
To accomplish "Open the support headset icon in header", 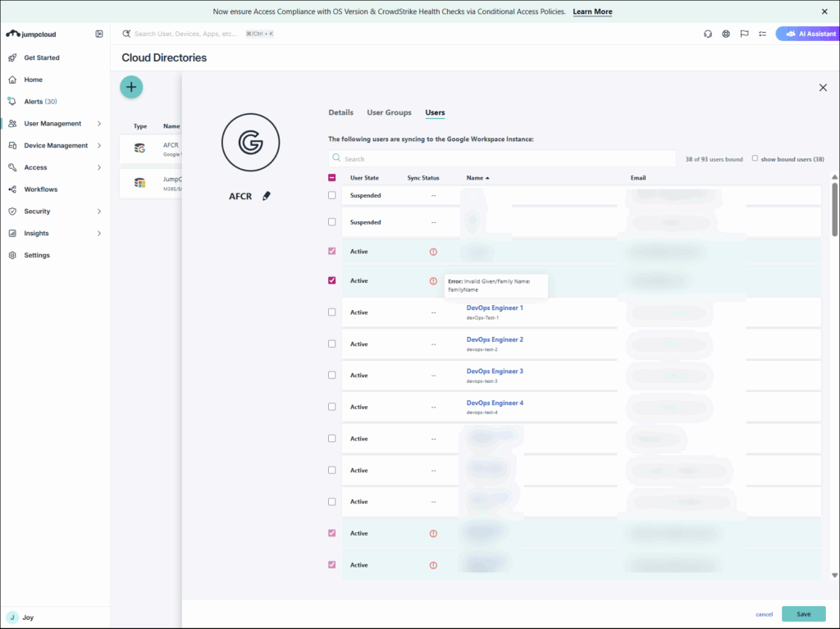I will point(708,34).
